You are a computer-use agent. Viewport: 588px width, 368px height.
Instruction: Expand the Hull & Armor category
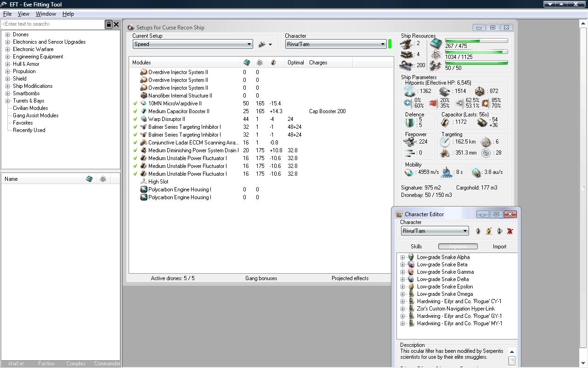(x=8, y=64)
